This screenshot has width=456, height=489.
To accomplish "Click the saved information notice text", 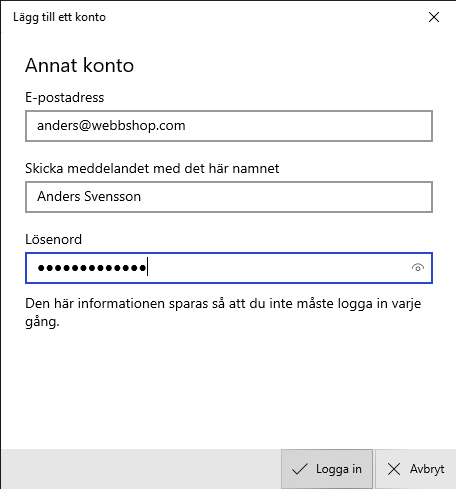I will click(x=223, y=312).
